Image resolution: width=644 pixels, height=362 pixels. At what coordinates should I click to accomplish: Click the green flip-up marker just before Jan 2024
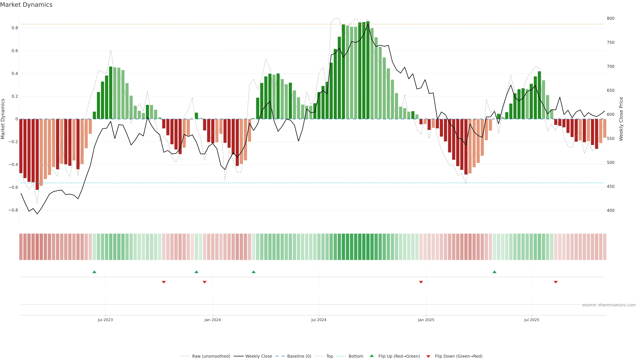point(196,272)
